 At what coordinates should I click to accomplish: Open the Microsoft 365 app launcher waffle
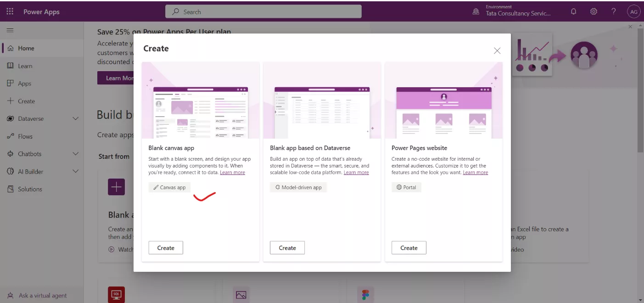pos(9,11)
